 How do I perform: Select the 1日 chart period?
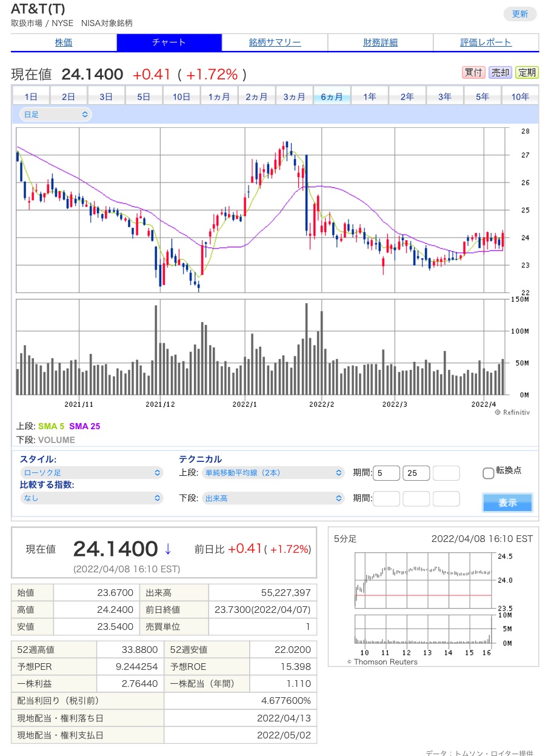[31, 96]
